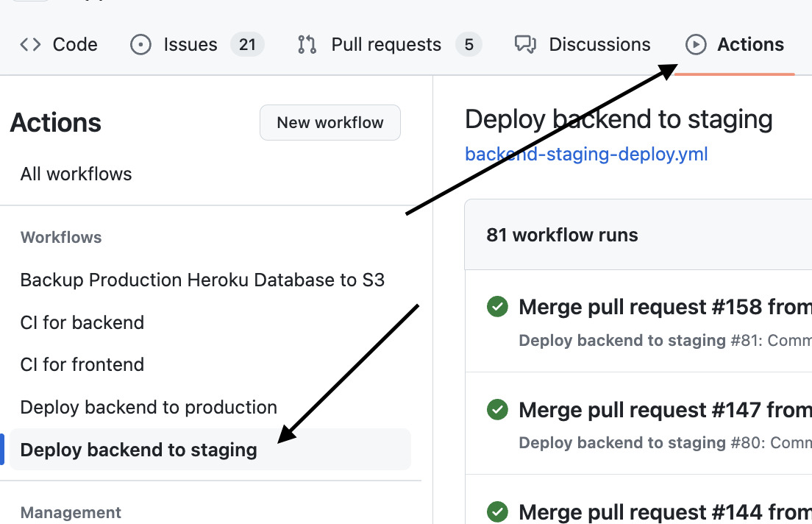Click the Actions play-circle icon
This screenshot has width=812, height=524.
pyautogui.click(x=696, y=44)
